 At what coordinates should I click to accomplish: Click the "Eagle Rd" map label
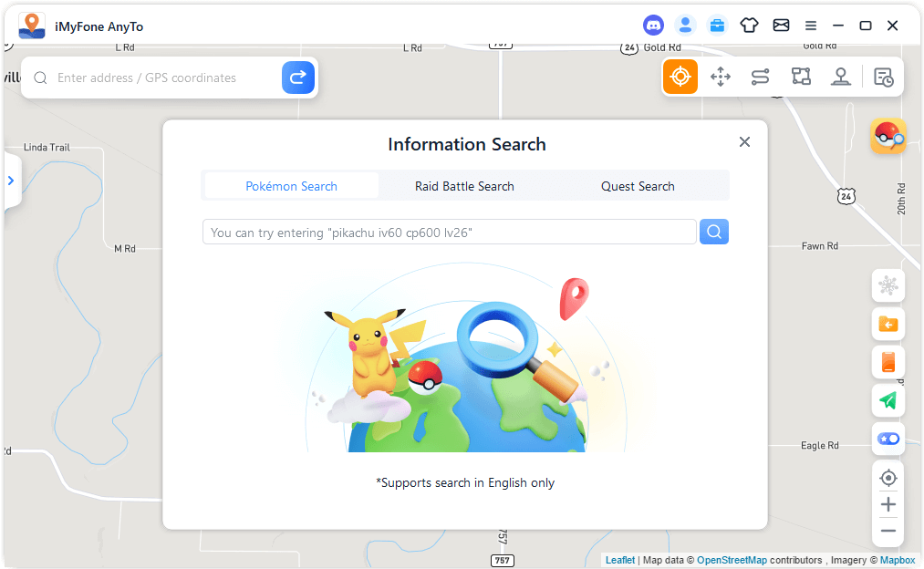point(819,445)
